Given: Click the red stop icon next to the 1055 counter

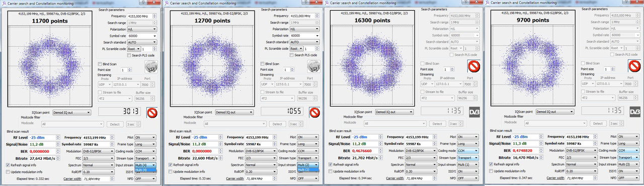Looking at the screenshot, I should click(314, 112).
